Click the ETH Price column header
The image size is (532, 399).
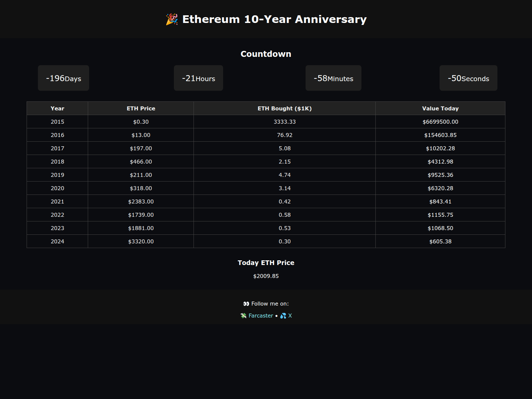[x=141, y=108]
